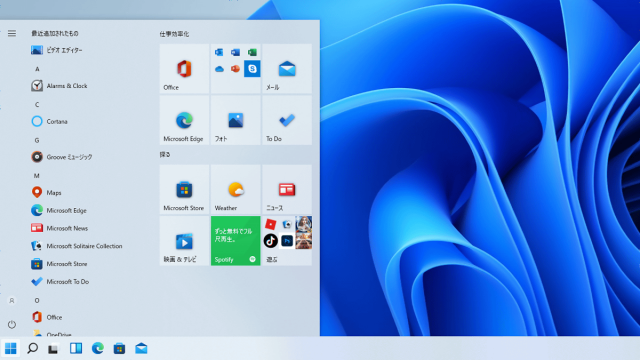Select the 探る group heading
The height and width of the screenshot is (360, 640).
165,154
